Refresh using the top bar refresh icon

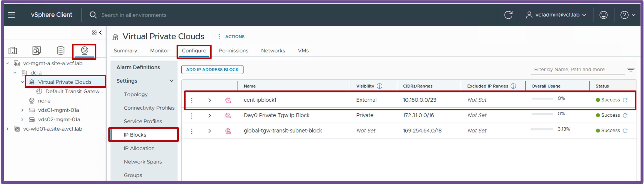click(x=508, y=15)
